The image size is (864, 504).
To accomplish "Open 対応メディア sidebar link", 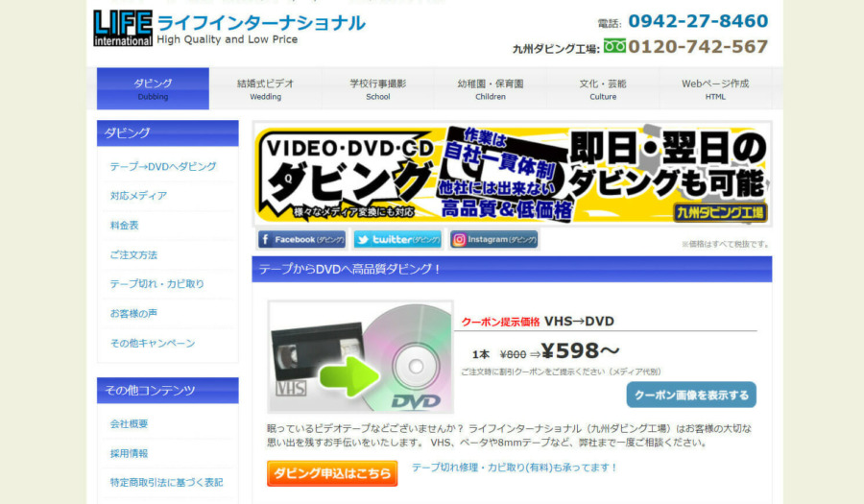I will pyautogui.click(x=138, y=196).
